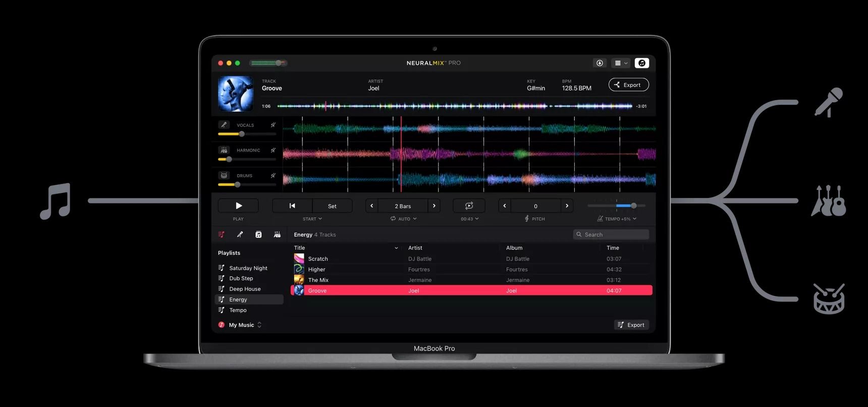The width and height of the screenshot is (868, 407).
Task: Click the key lock icon beside PITCH
Action: pos(527,219)
